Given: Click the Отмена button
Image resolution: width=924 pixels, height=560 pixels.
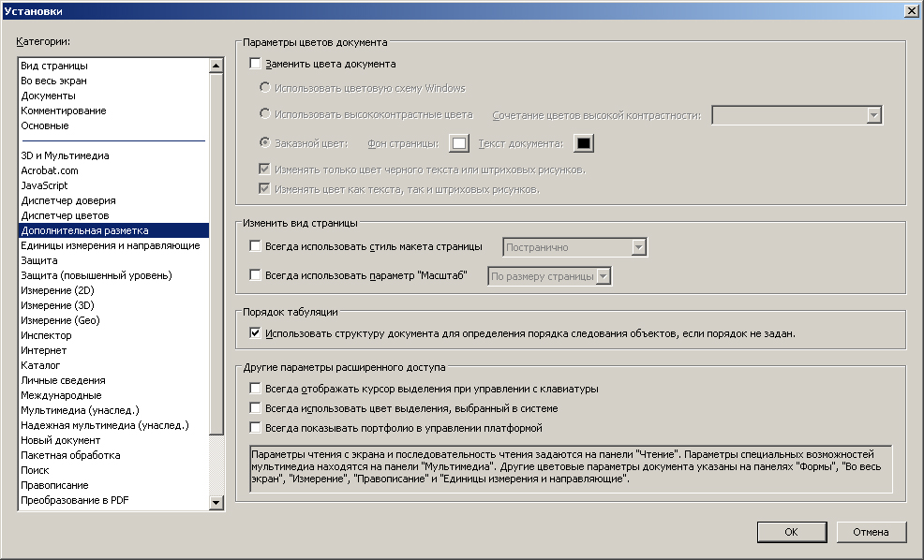Looking at the screenshot, I should click(x=871, y=532).
